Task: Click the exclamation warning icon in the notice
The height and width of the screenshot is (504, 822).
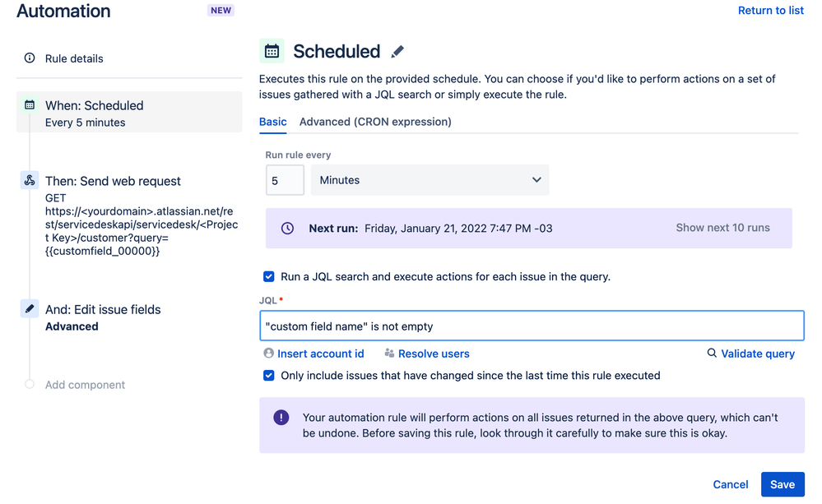Action: tap(281, 418)
